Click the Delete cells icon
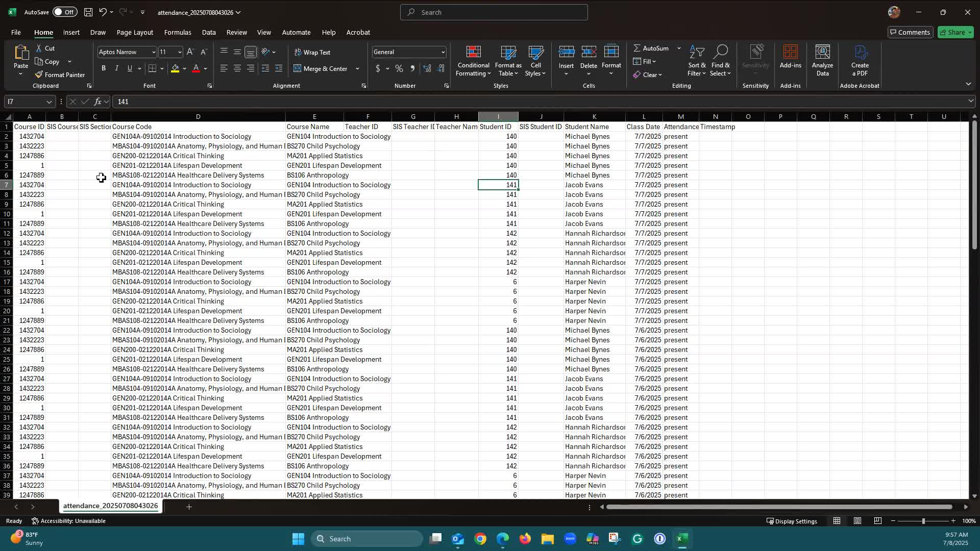Viewport: 980px width, 551px height. (589, 53)
